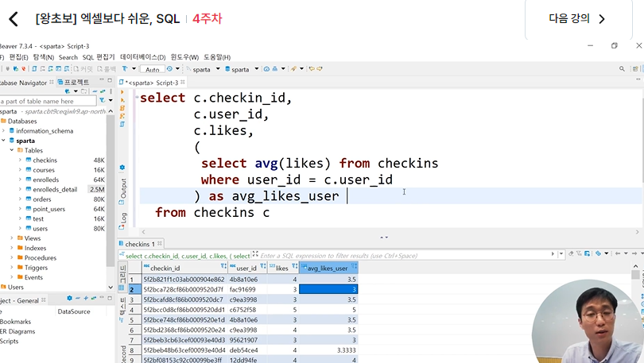Expand the Procedures folder
644x363 pixels.
click(12, 257)
